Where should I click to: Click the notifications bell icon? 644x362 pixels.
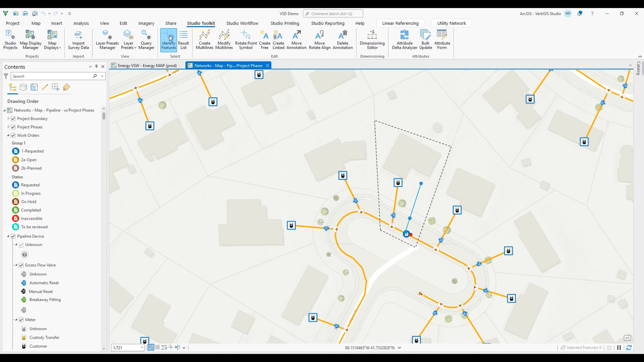coord(580,13)
